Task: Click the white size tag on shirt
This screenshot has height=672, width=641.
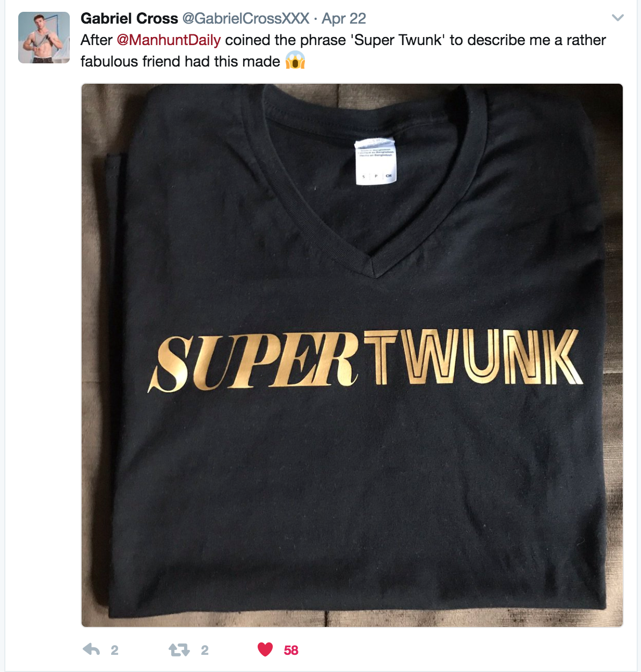Action: [x=376, y=162]
